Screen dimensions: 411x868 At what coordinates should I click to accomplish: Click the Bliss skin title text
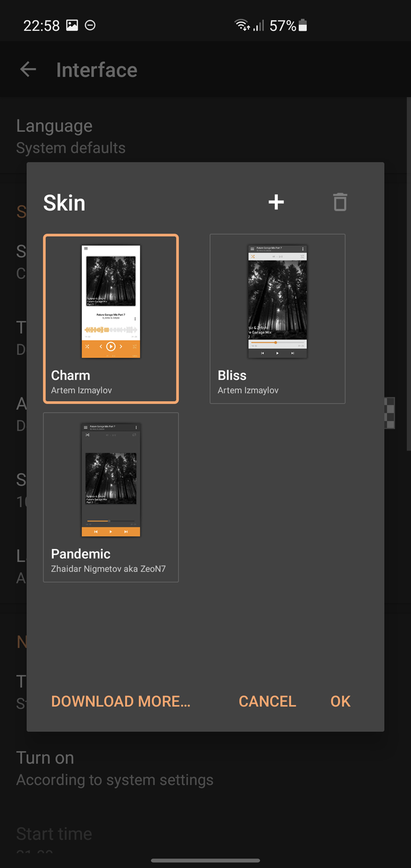[232, 375]
